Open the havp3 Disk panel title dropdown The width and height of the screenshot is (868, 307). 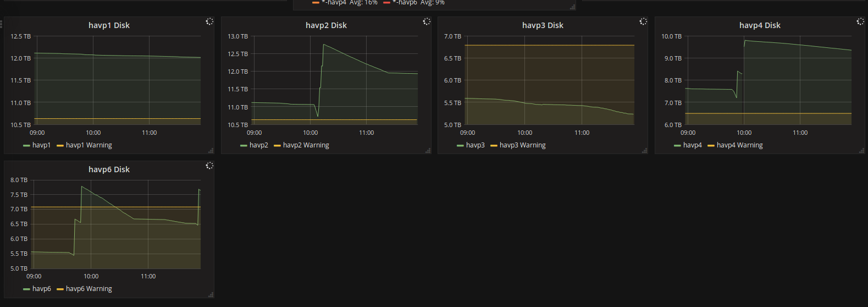coord(543,25)
